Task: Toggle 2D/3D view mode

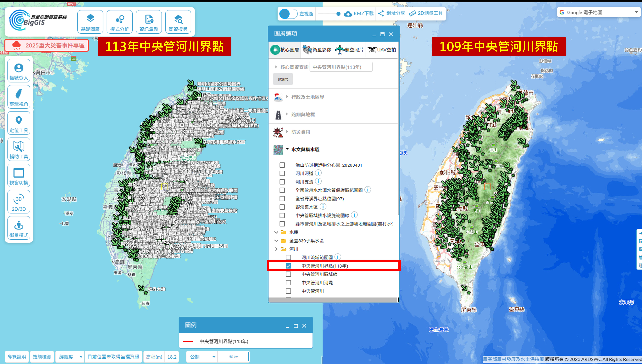Action: [x=19, y=202]
